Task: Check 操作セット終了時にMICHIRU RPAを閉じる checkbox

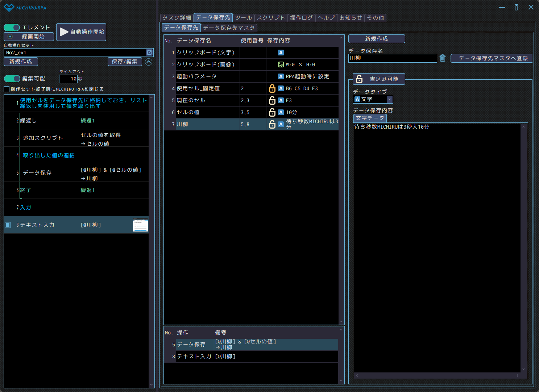Action: point(7,89)
